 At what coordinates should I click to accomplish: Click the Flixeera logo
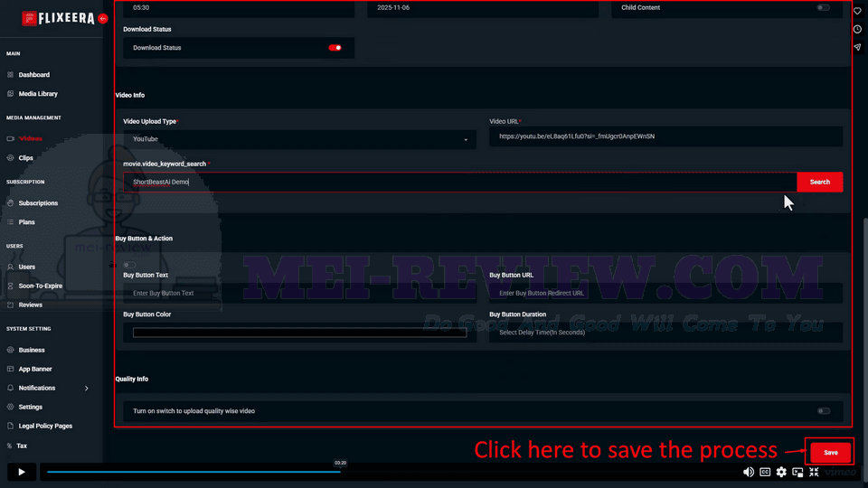click(x=58, y=18)
